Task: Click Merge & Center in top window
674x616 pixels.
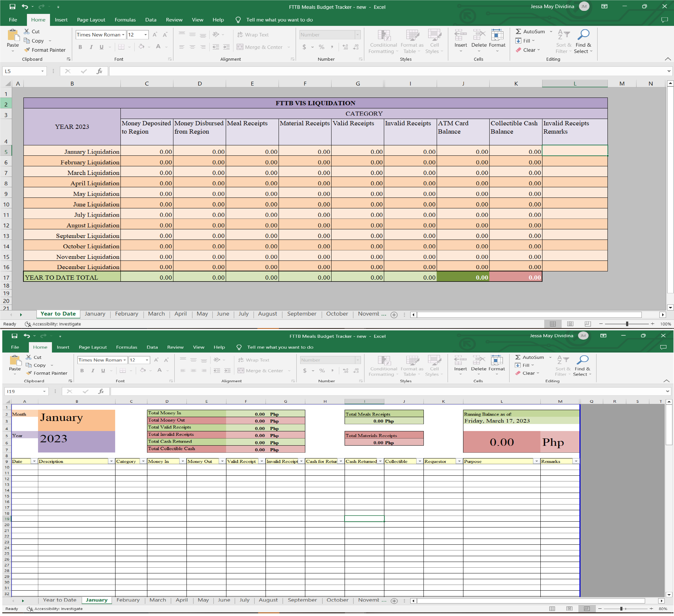Action: [x=260, y=47]
